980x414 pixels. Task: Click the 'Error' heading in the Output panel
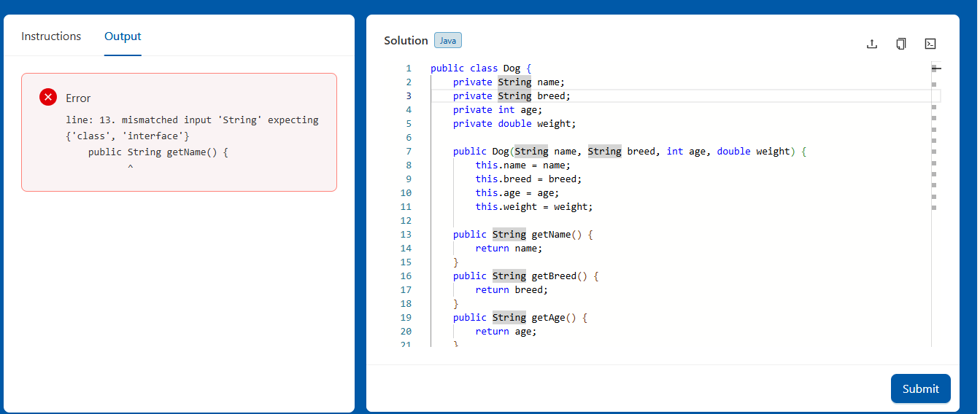[x=78, y=98]
